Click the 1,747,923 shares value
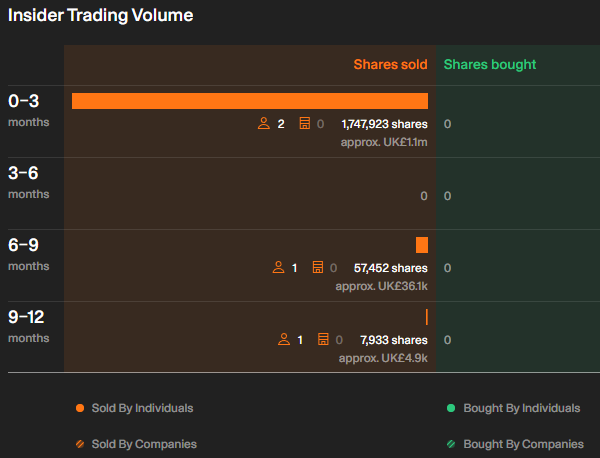 385,124
